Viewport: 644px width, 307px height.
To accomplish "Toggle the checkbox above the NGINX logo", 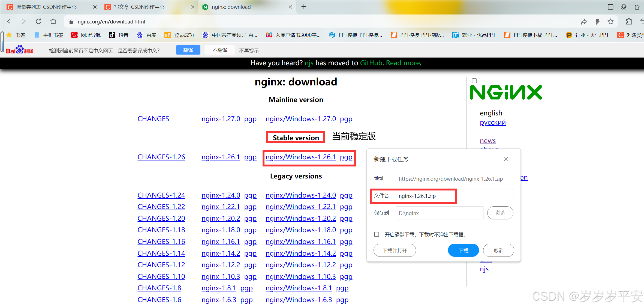I will 474,81.
